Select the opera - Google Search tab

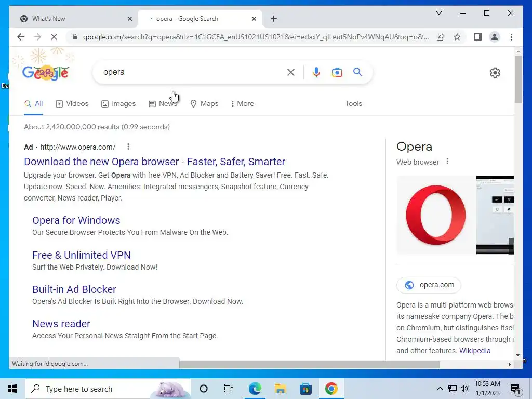tap(200, 19)
